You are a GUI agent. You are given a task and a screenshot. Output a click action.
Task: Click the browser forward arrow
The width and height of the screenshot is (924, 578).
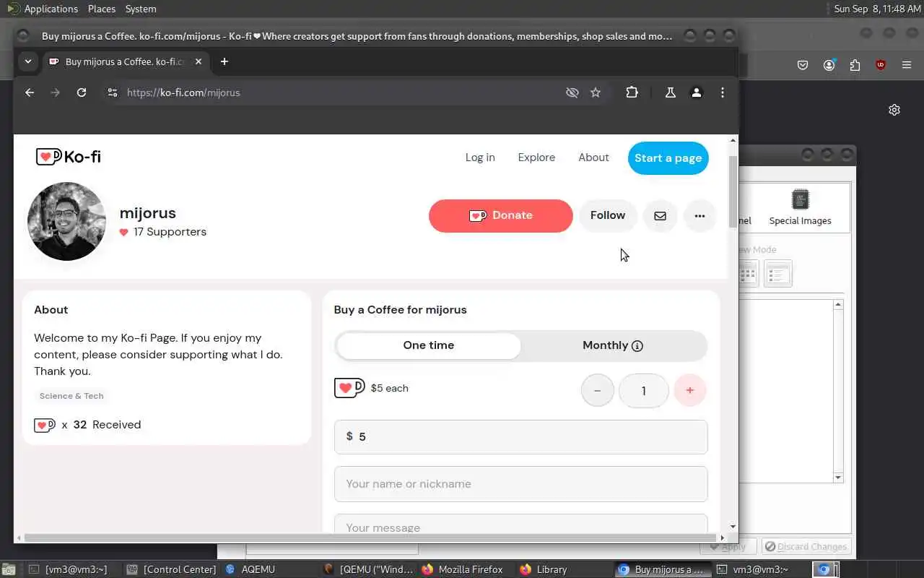[x=56, y=92]
